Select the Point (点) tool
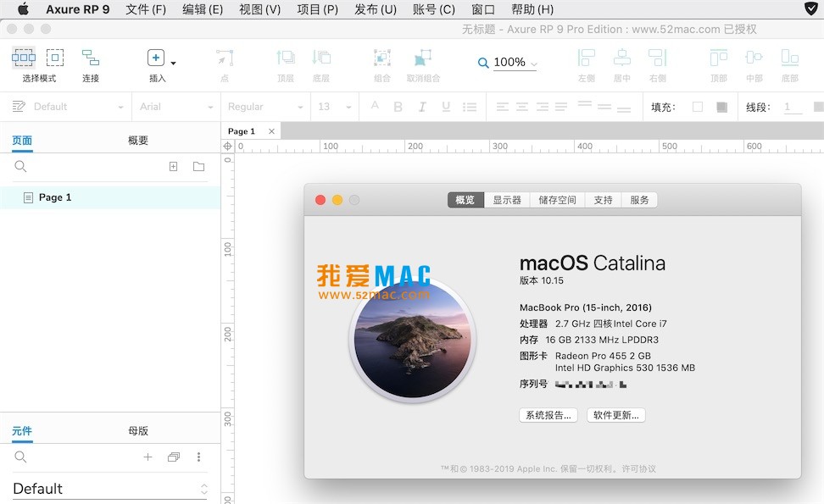 pos(225,58)
